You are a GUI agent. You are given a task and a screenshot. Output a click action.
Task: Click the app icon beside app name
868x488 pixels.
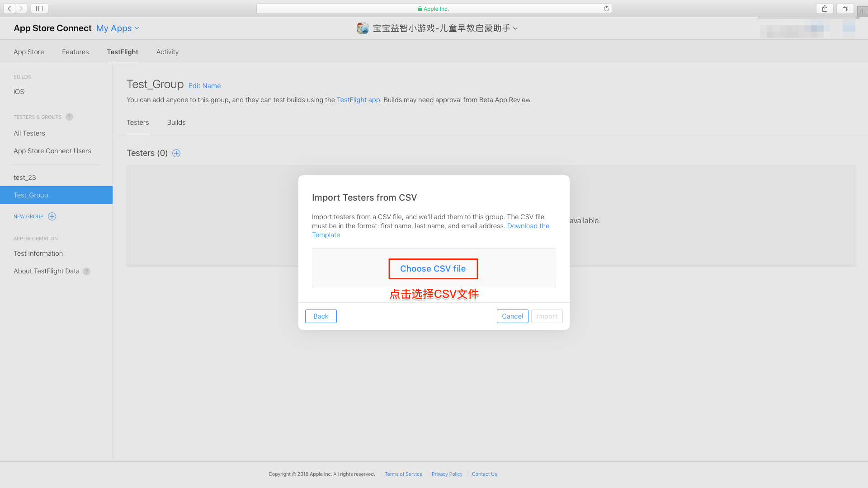point(363,28)
